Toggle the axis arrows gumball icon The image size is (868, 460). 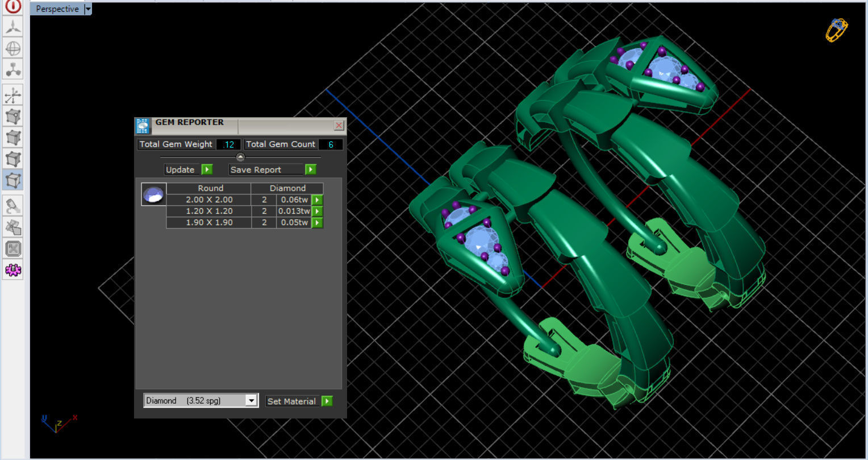tap(12, 96)
